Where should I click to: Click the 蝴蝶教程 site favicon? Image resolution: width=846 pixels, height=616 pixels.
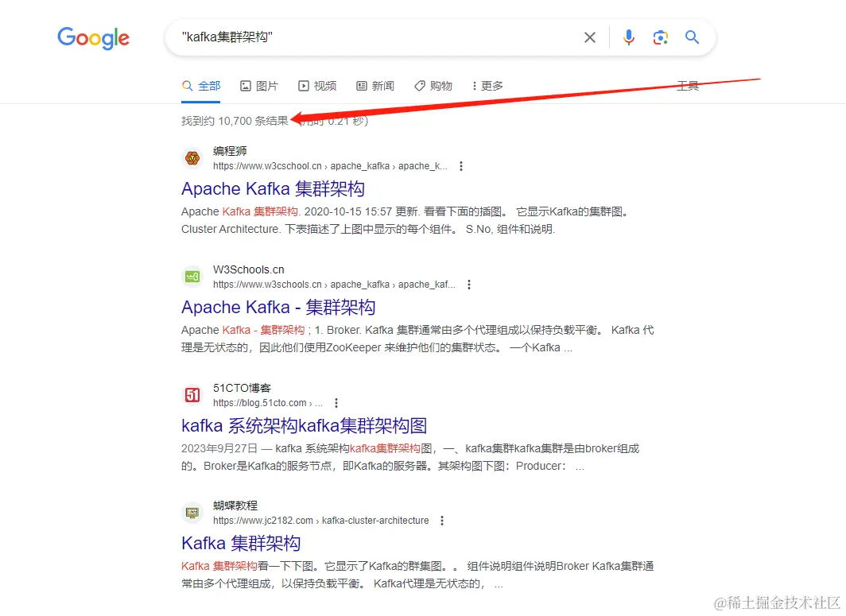(192, 513)
